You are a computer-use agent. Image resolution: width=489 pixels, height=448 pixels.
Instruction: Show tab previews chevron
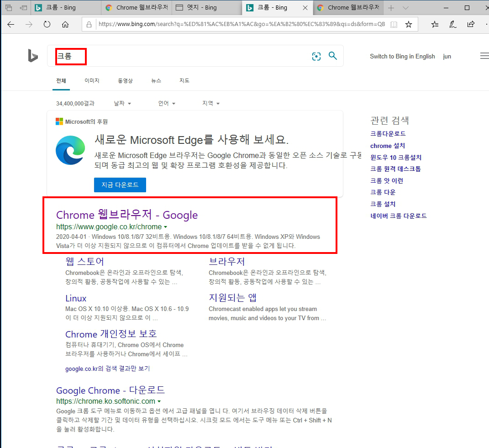click(x=405, y=8)
